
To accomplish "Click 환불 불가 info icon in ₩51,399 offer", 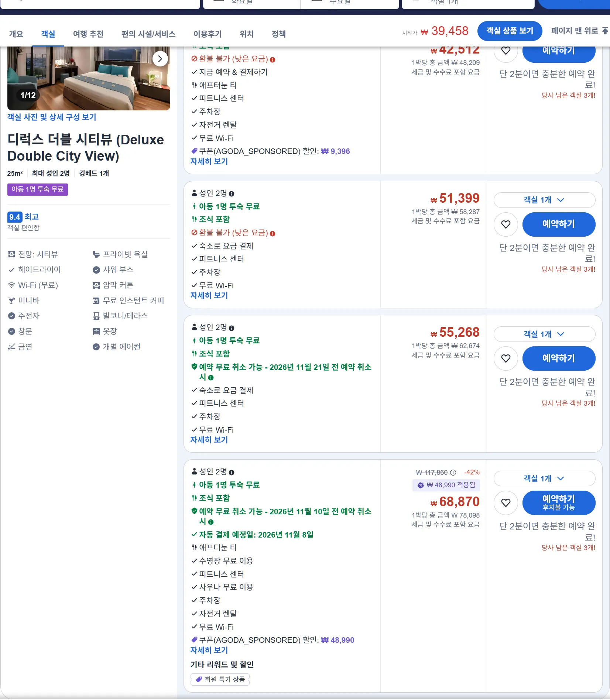I will click(x=273, y=233).
